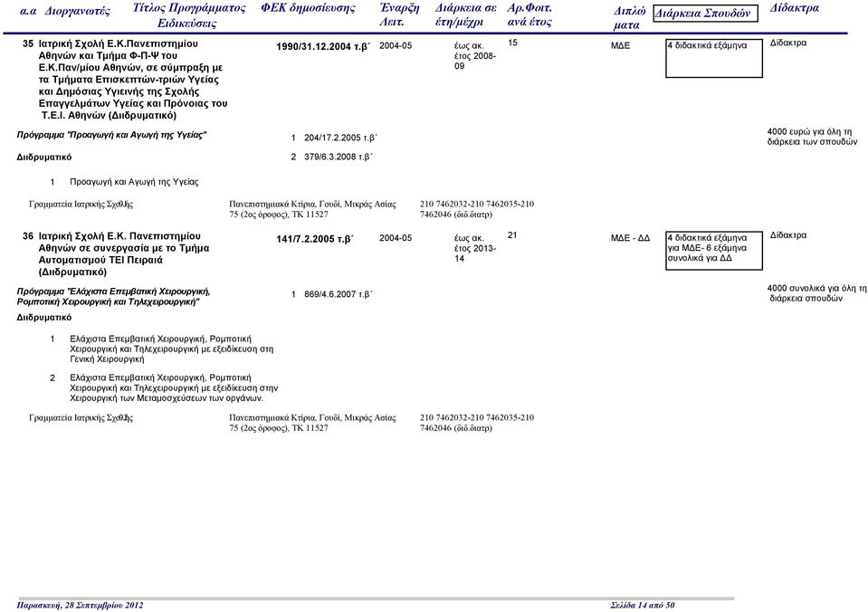Click 'Γραμματεία Ιατρικής Σχολής' under entry 35
The image size is (868, 612).
click(81, 205)
